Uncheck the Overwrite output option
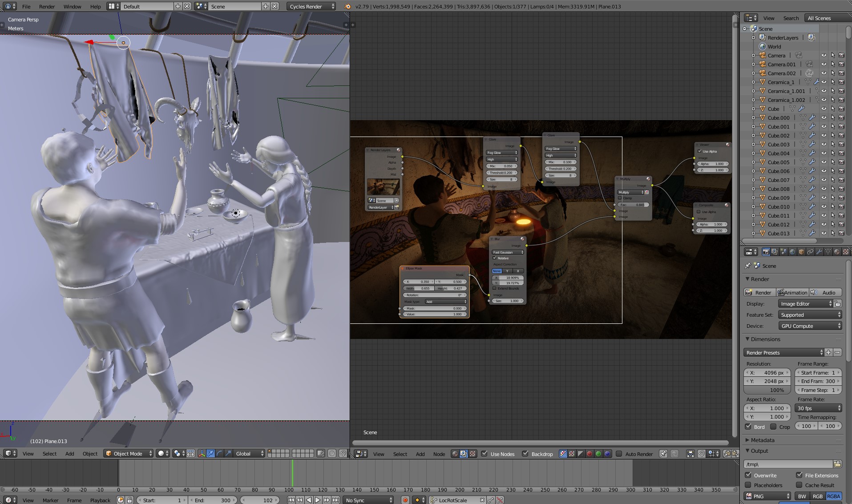This screenshot has width=852, height=504. 748,475
